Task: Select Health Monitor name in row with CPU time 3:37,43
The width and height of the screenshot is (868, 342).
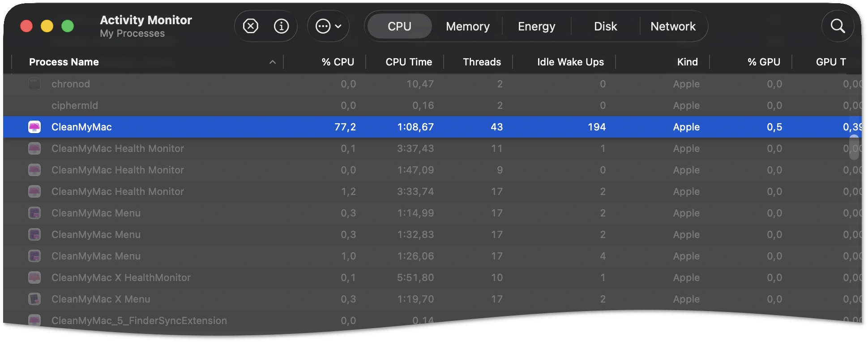Action: click(118, 148)
